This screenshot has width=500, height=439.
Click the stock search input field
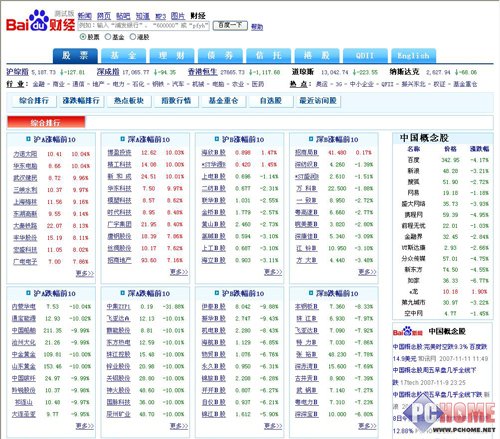[x=143, y=26]
